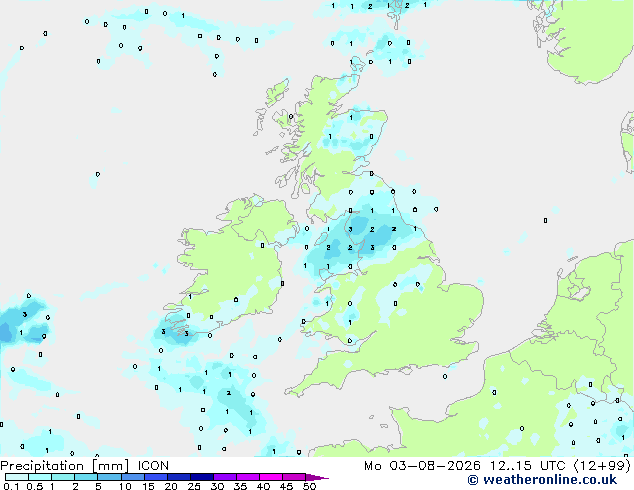634x490 pixels.
Task: Pick the 10–15 mm legend swatch
Action: [x=132, y=477]
